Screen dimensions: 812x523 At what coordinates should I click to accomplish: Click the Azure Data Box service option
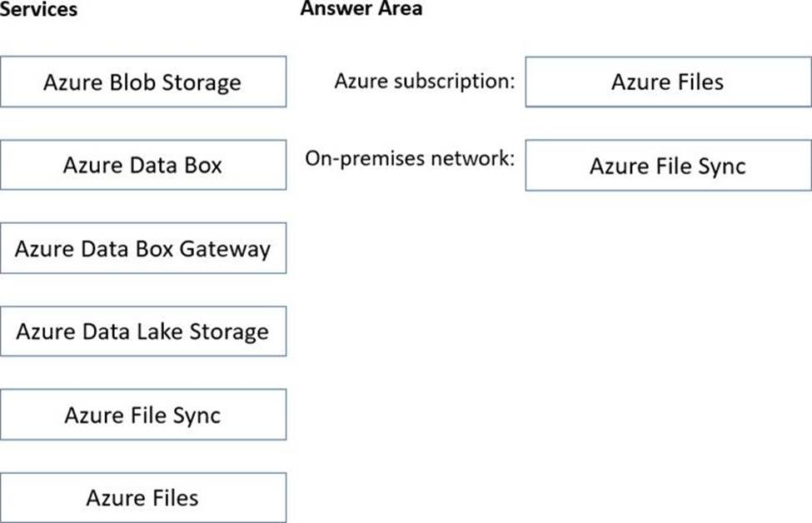[142, 165]
